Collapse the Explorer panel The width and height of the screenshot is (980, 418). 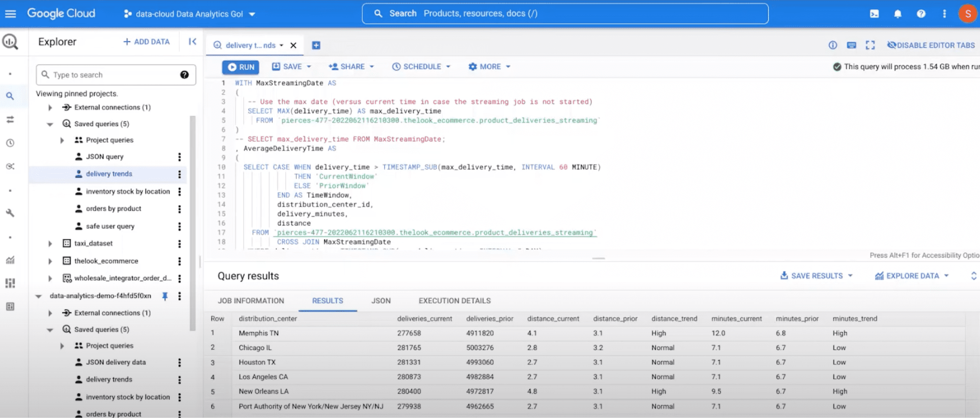192,42
